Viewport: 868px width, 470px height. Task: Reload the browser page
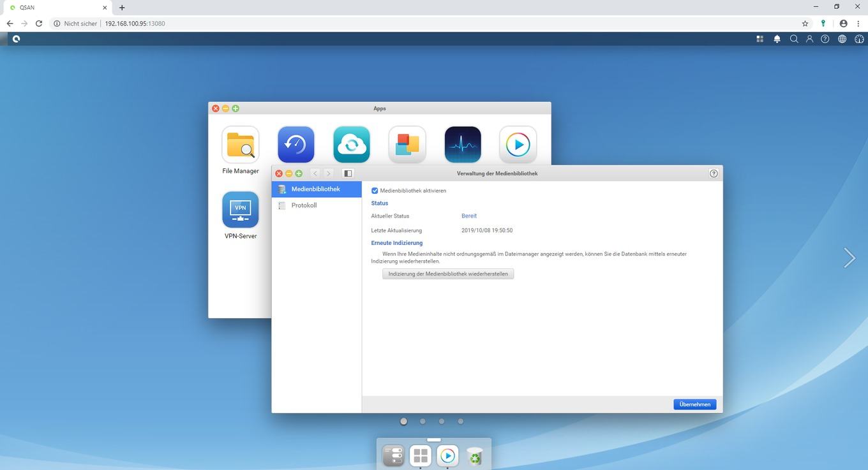(x=39, y=24)
